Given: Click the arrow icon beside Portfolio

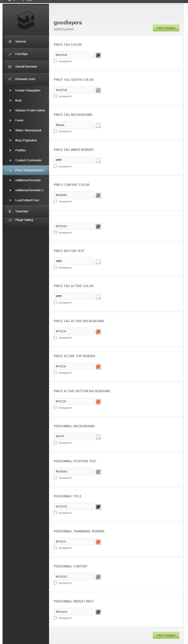Looking at the screenshot, I should tap(10, 150).
